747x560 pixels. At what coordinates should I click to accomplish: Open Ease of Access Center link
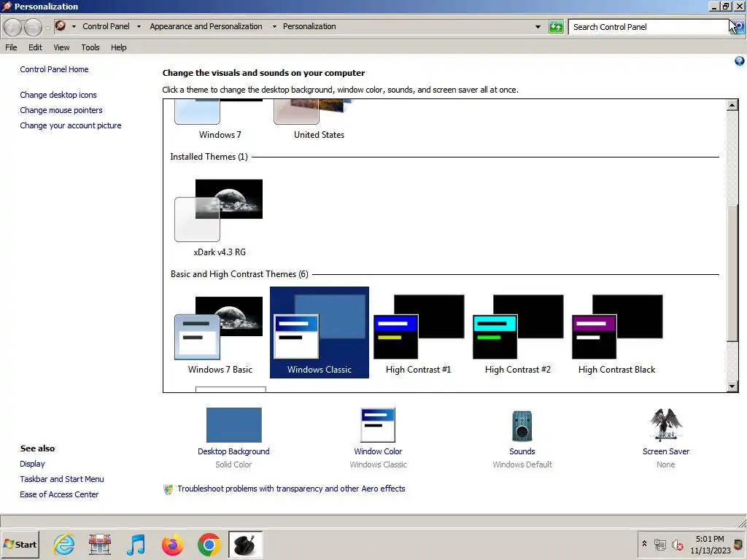click(x=59, y=494)
